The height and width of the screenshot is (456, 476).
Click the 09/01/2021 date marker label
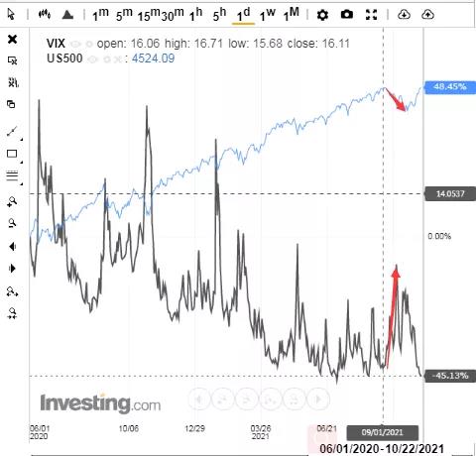coord(382,432)
